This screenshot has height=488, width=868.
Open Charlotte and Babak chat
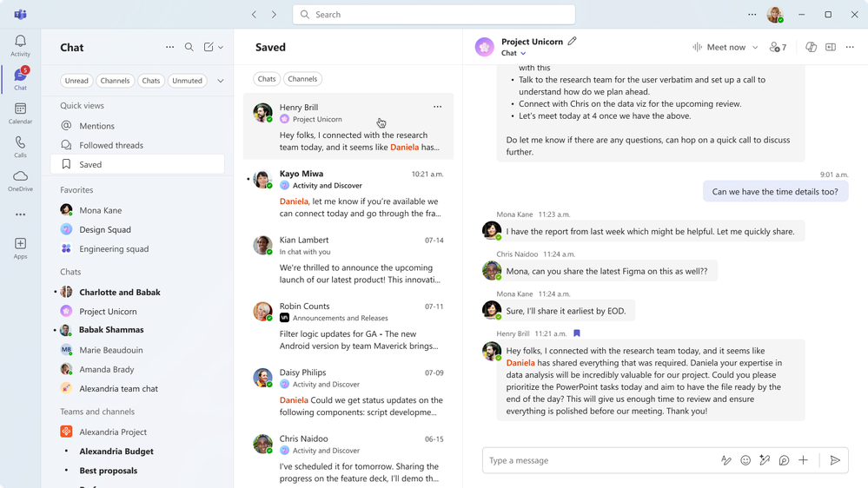pos(137,292)
